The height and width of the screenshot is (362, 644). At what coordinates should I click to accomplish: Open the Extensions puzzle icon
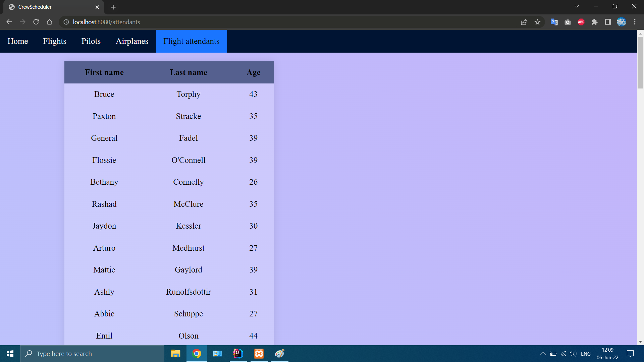coord(594,22)
